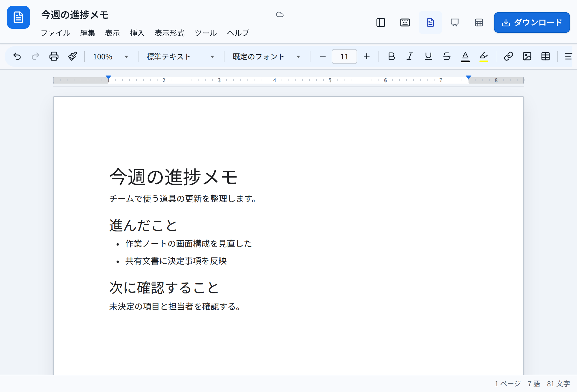Click the font size field showing 11
Screen dimensions: 577x392
[344, 56]
